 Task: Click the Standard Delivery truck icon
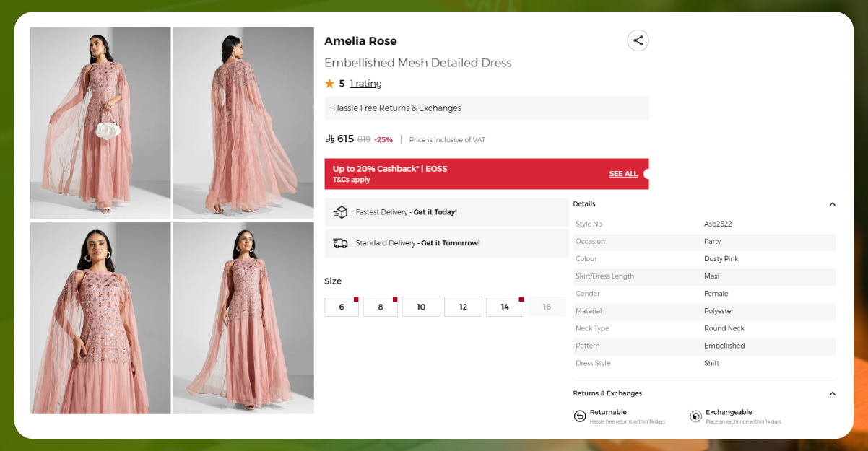pos(340,243)
